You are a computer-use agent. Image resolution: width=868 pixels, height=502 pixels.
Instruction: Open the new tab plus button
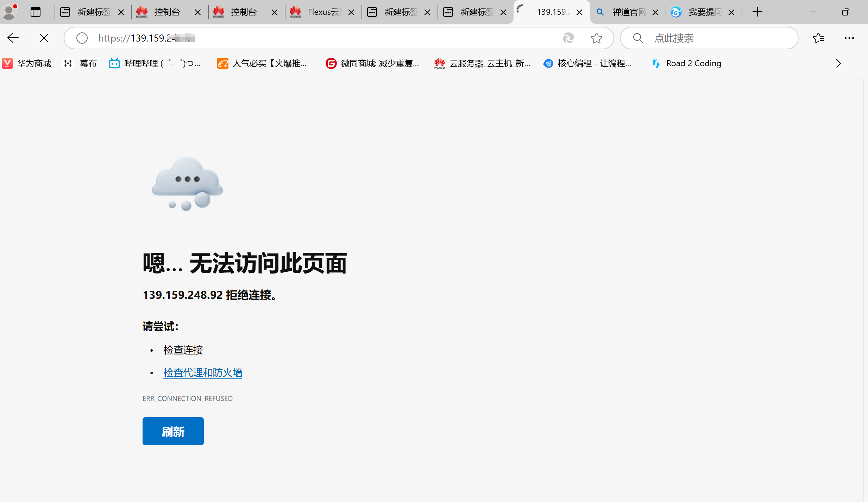coord(757,12)
